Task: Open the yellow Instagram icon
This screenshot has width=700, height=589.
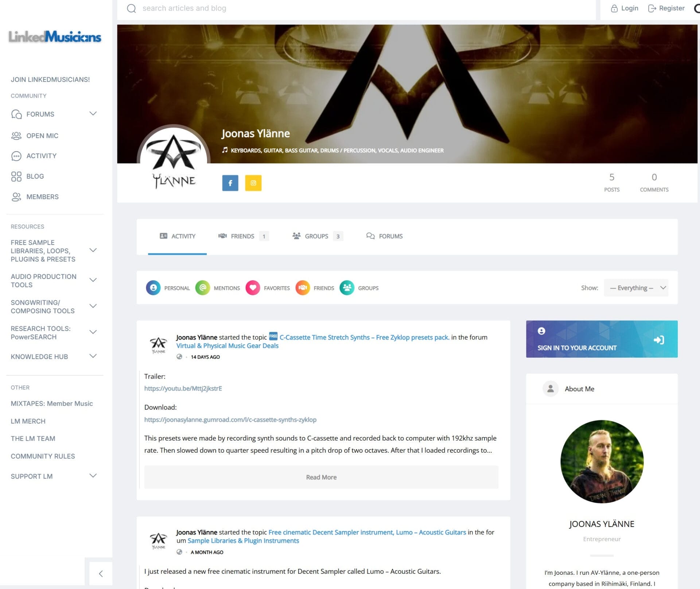Action: (253, 183)
